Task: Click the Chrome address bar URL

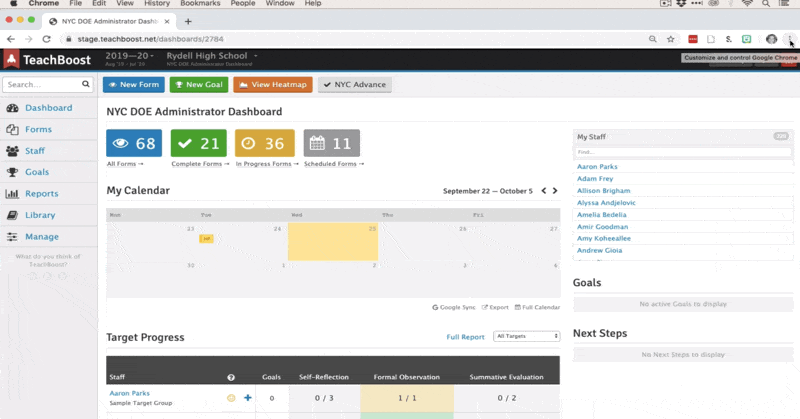Action: tap(151, 39)
